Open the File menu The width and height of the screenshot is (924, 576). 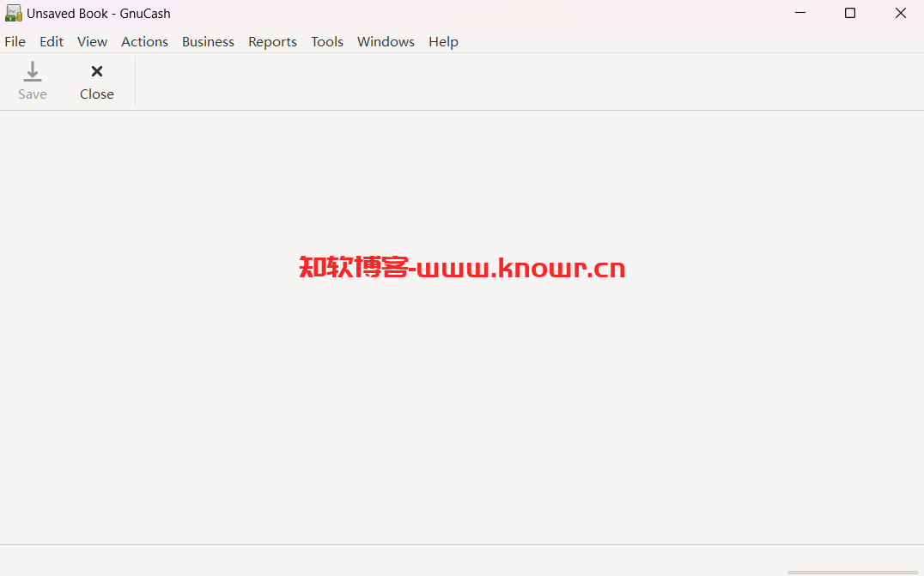15,42
